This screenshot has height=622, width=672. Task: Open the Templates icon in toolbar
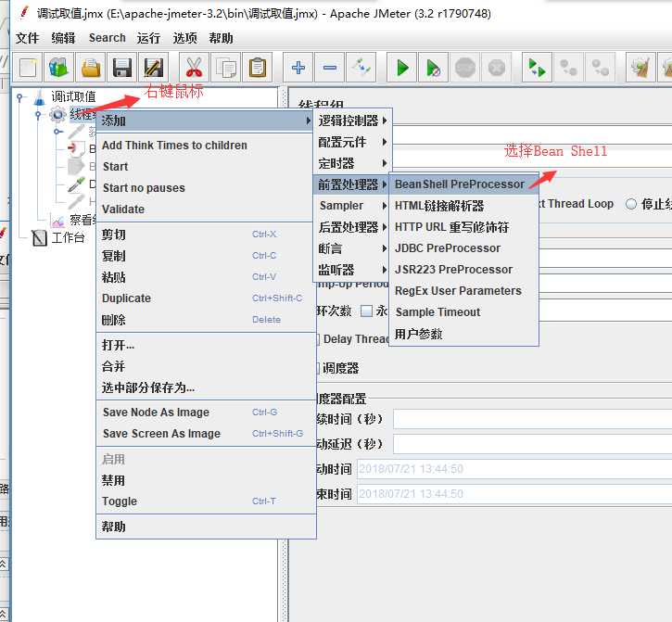click(59, 68)
